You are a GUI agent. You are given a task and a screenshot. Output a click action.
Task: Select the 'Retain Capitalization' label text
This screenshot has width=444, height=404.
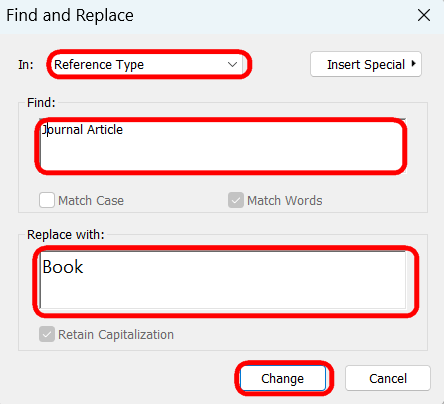pos(116,335)
